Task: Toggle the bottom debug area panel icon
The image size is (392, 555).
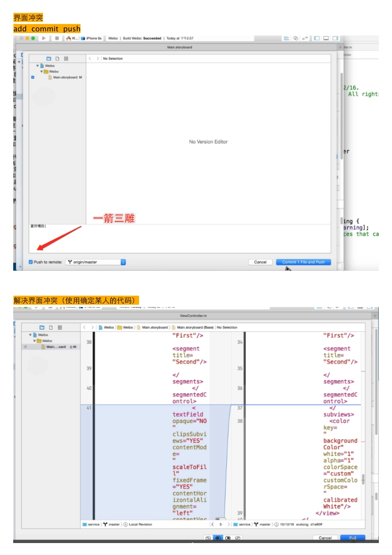Action: pos(326,38)
